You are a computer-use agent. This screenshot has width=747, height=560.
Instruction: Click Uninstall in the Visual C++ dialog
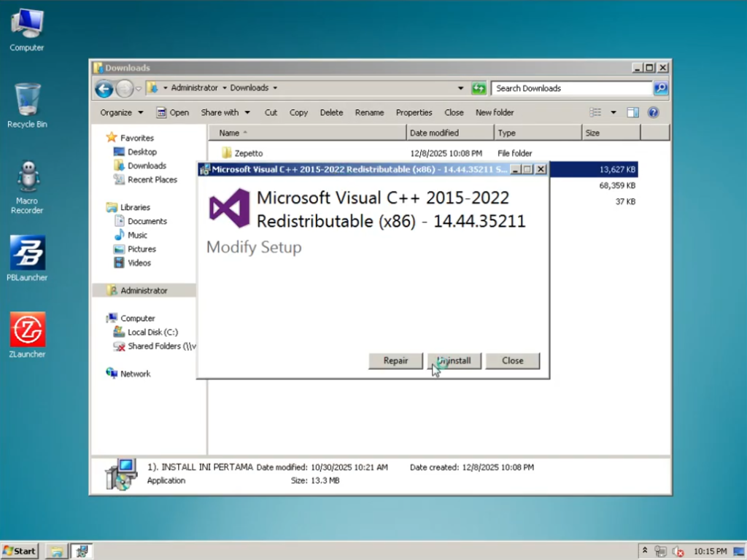pyautogui.click(x=454, y=360)
